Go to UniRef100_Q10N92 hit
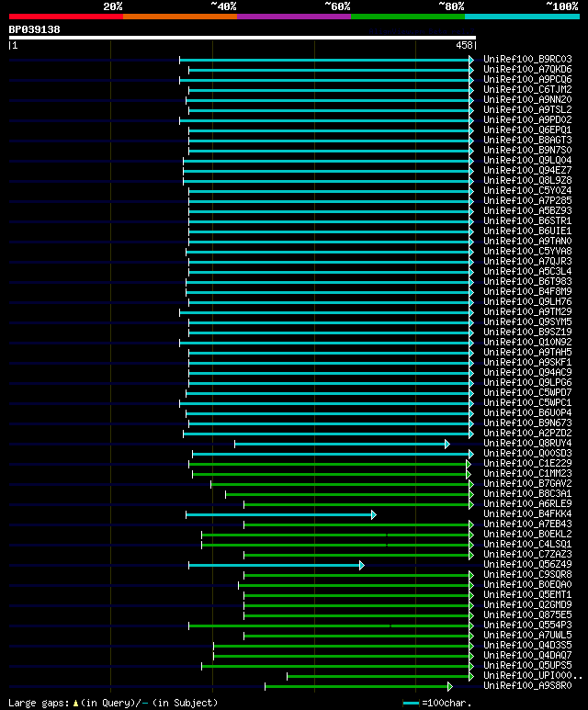 (527, 342)
